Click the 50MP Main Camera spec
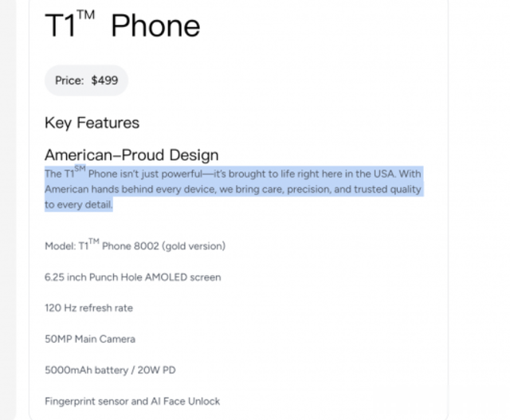Image resolution: width=510 pixels, height=420 pixels. 90,339
